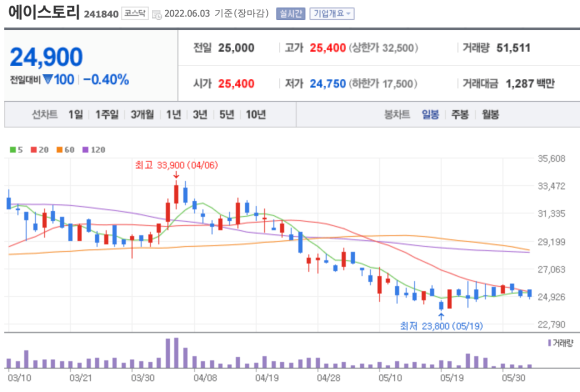Select the 10년 line chart tab

tap(256, 115)
